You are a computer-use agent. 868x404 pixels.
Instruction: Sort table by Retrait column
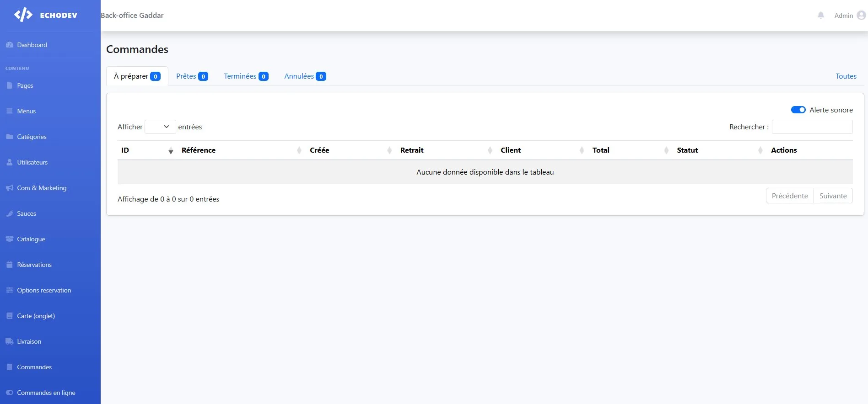(x=447, y=150)
